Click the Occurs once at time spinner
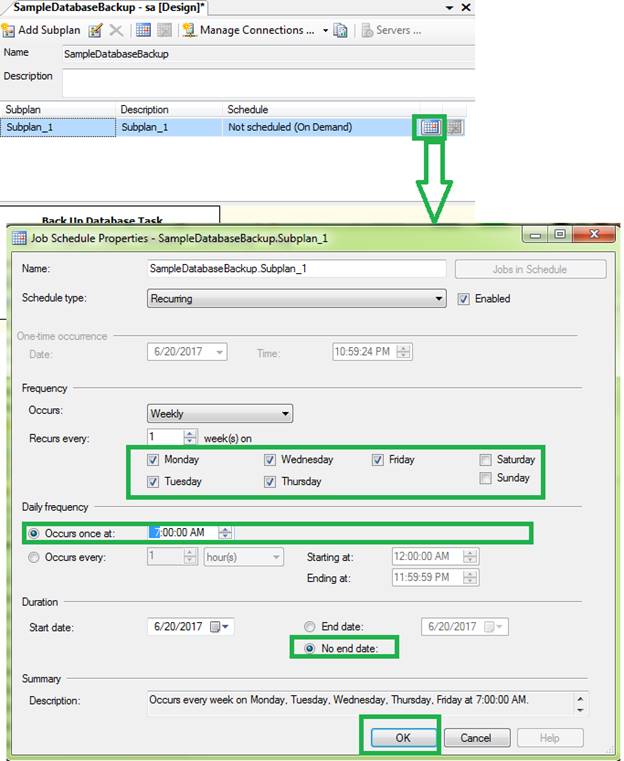Viewport: 624px width, 761px height. coord(225,532)
